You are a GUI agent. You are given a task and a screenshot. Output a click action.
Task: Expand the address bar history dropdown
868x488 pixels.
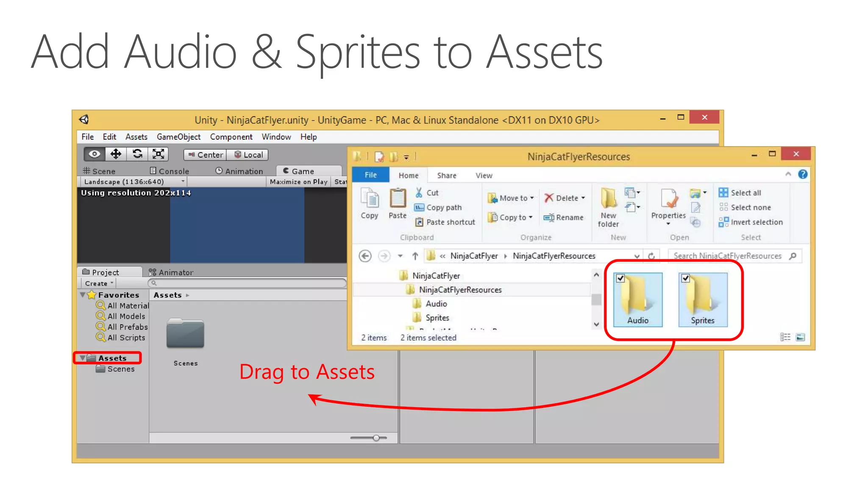click(637, 256)
